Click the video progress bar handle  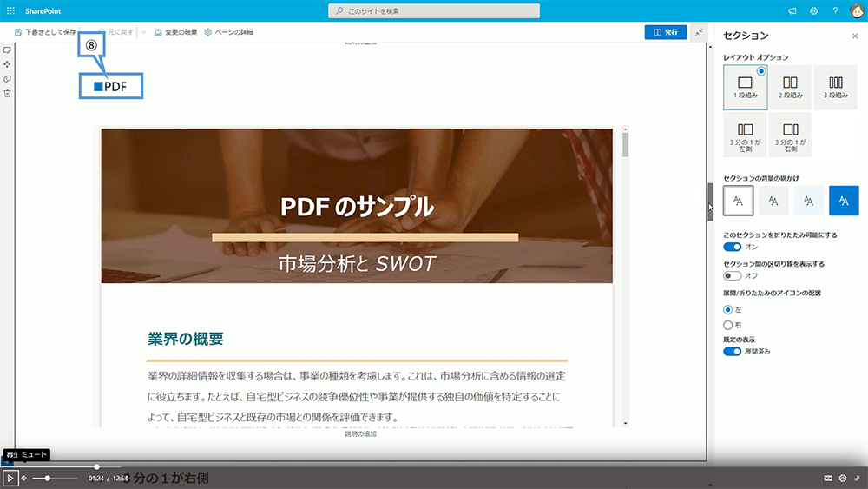coord(97,466)
